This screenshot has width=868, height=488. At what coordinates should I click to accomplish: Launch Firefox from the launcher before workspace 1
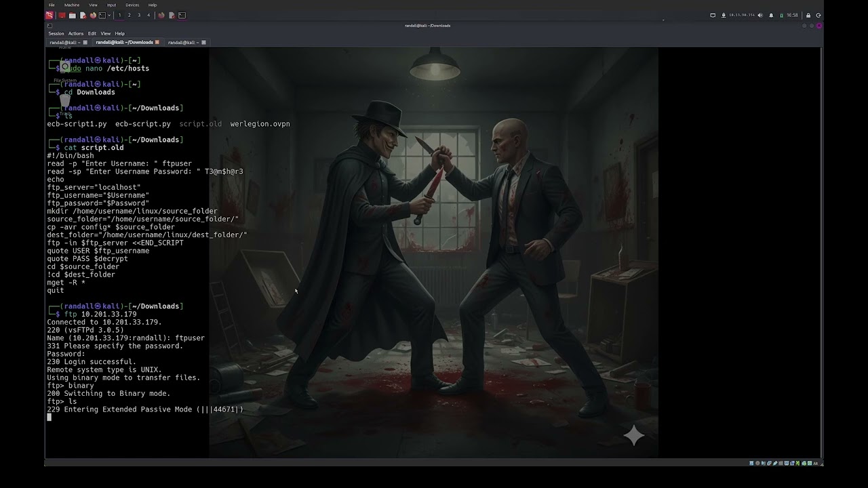coord(93,15)
